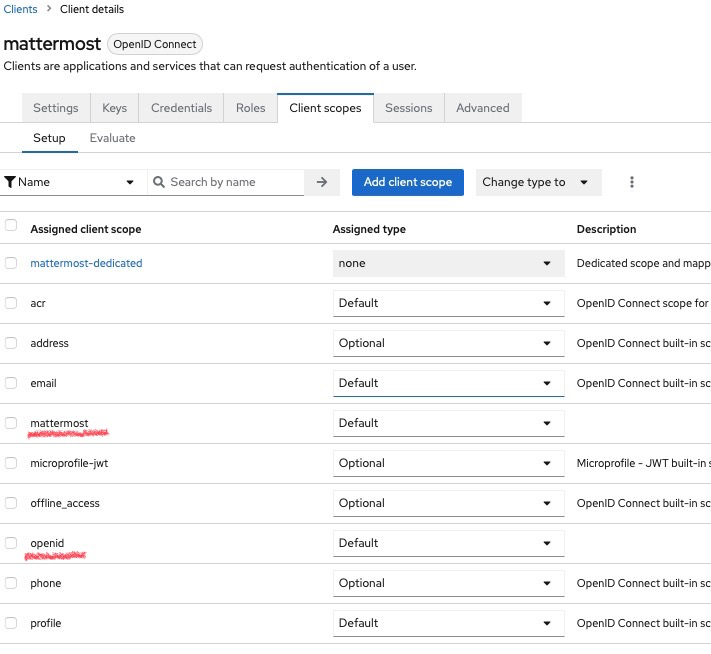Image resolution: width=711 pixels, height=654 pixels.
Task: Switch to the Evaluate sub-tab
Action: [x=112, y=138]
